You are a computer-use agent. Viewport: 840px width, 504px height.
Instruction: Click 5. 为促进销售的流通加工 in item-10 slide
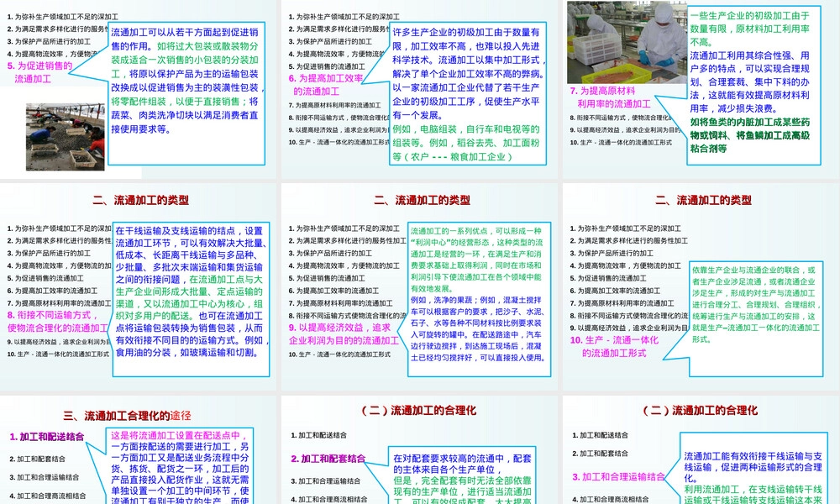(x=608, y=278)
